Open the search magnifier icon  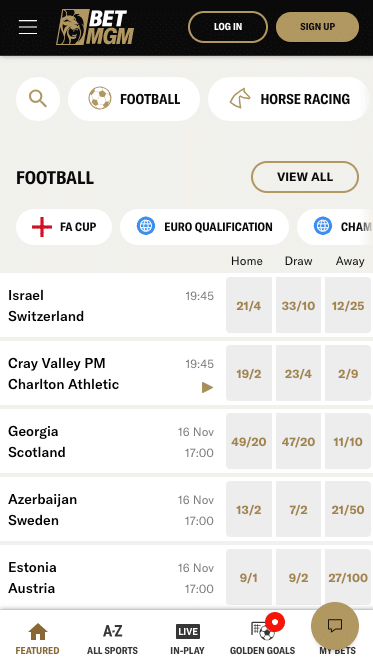click(x=38, y=99)
